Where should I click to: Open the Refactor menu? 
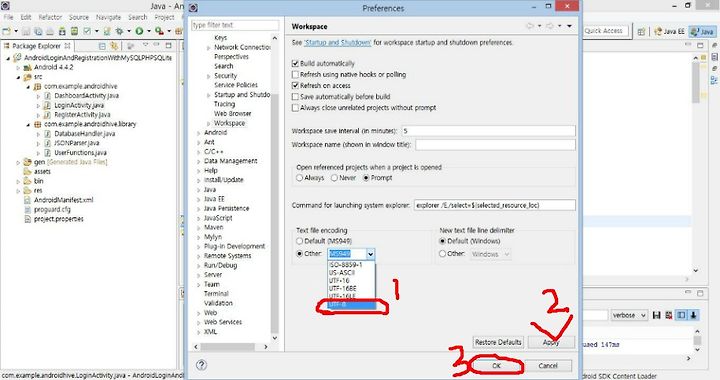(50, 17)
